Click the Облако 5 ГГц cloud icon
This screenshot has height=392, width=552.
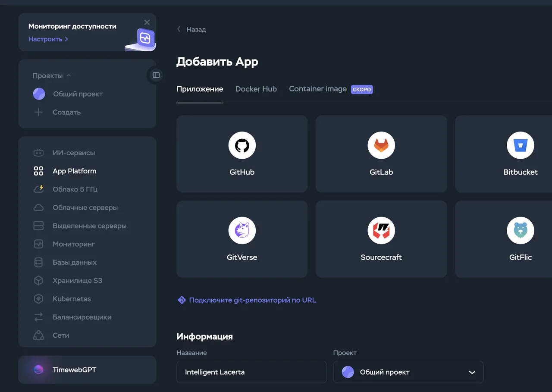(x=38, y=189)
